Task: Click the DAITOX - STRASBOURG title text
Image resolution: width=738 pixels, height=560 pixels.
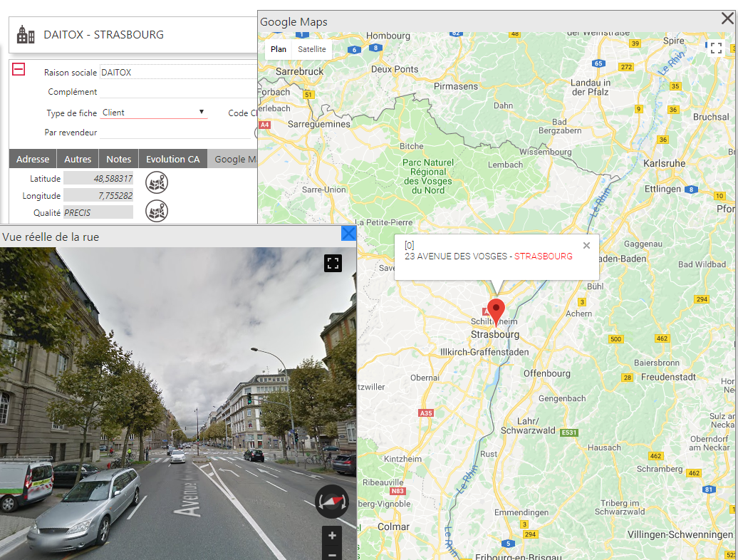Action: tap(103, 35)
